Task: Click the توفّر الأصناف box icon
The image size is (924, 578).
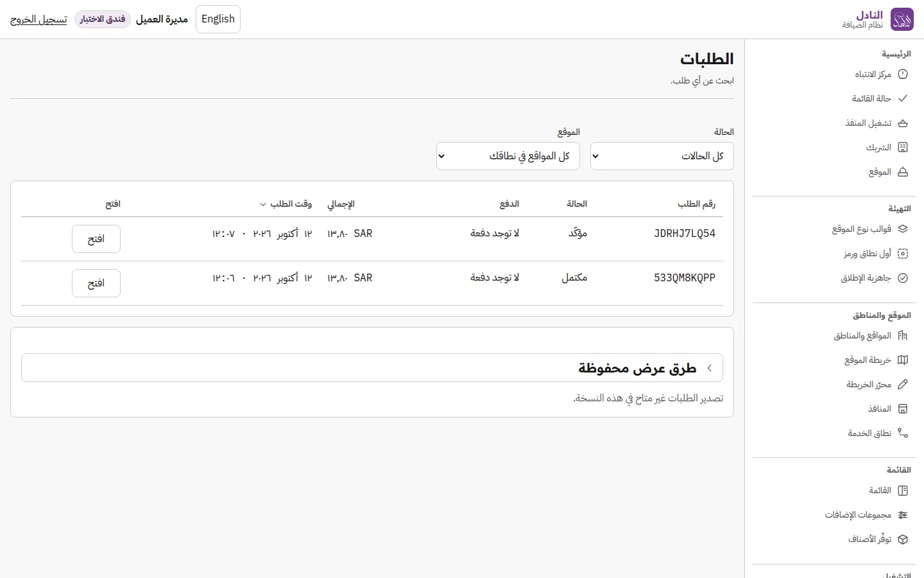Action: 903,539
